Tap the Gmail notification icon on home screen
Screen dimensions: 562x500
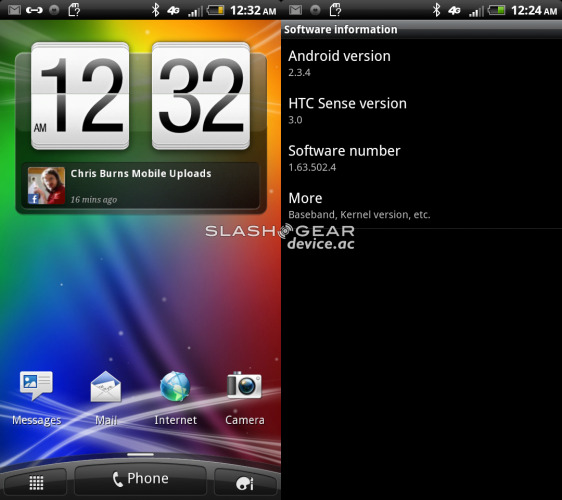(x=14, y=10)
